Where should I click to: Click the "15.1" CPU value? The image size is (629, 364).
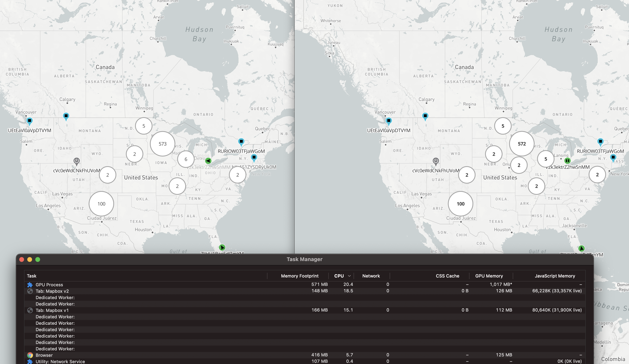tap(348, 310)
